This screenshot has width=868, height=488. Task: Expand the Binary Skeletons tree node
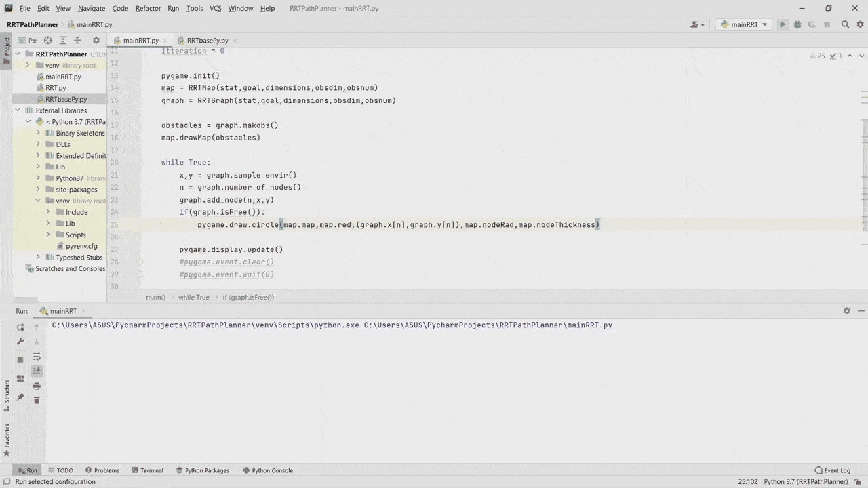(39, 134)
